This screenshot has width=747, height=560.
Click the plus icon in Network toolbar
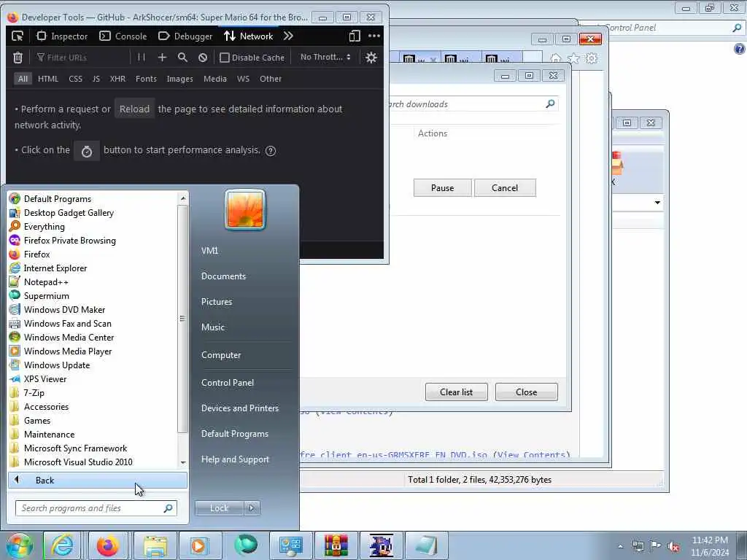(162, 57)
